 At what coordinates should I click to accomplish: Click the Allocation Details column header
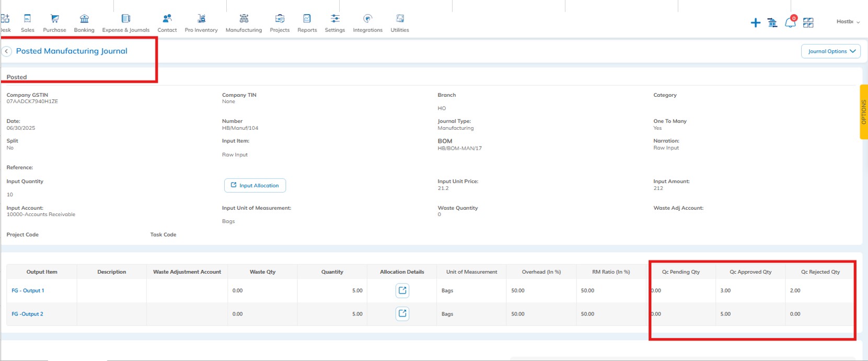(402, 272)
